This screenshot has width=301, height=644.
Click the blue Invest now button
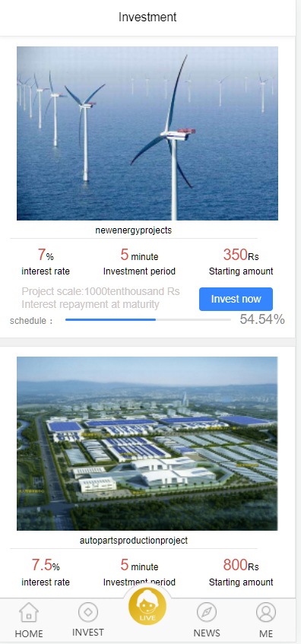(236, 299)
